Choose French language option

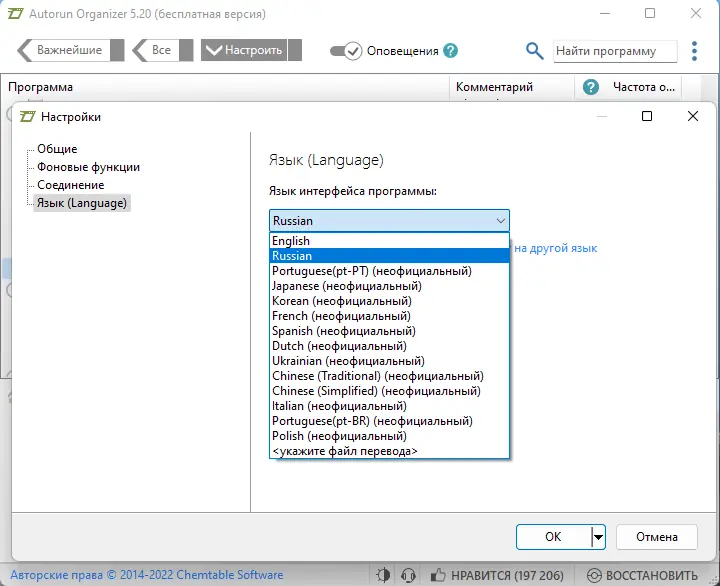389,316
